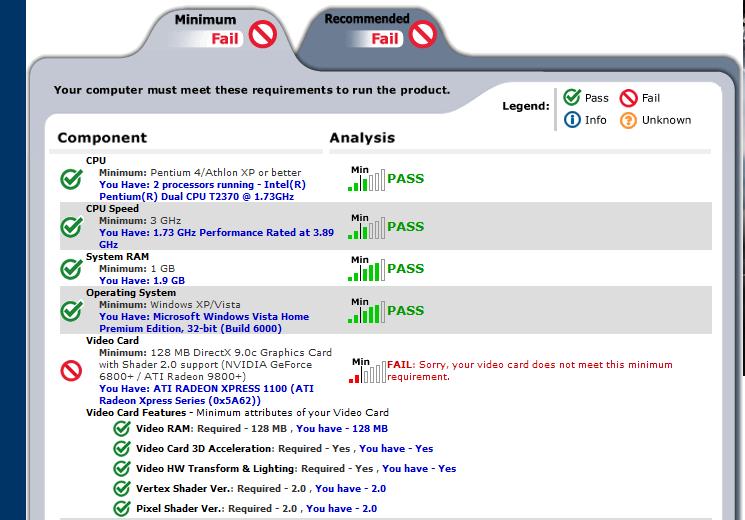
Task: Click the CPU row pass checkmark
Action: pyautogui.click(x=71, y=179)
